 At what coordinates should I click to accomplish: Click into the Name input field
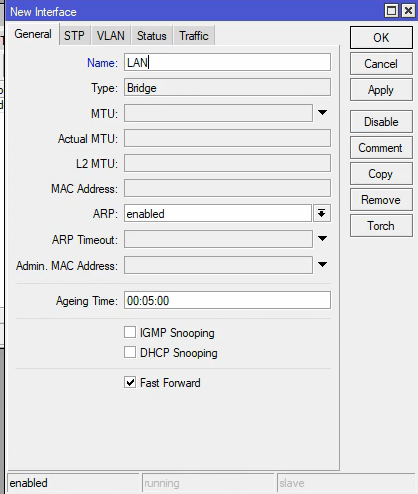(228, 62)
